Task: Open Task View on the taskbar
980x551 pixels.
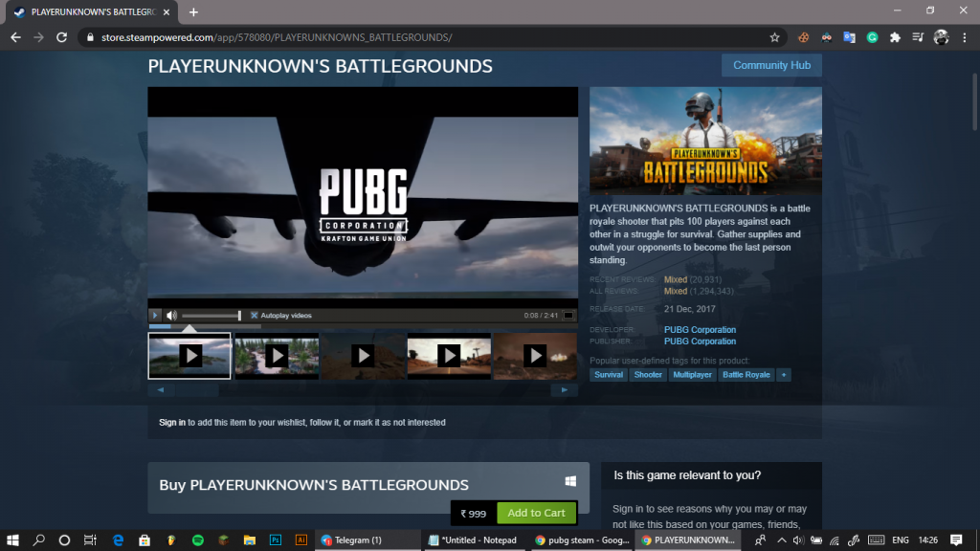Action: 90,540
